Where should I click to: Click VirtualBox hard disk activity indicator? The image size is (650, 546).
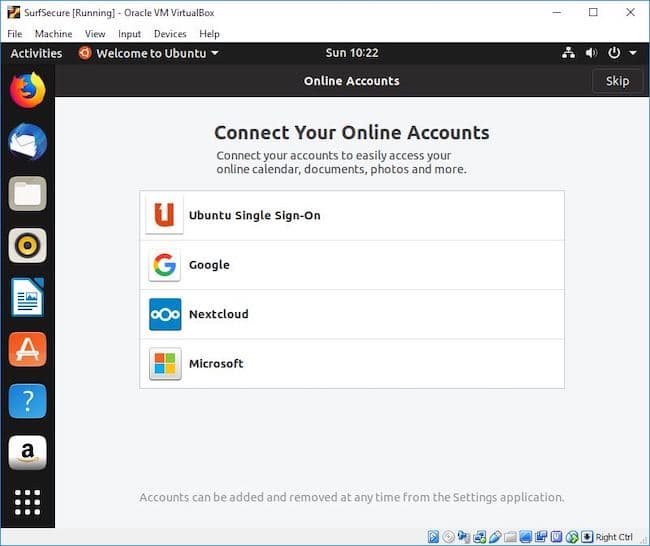pyautogui.click(x=433, y=537)
